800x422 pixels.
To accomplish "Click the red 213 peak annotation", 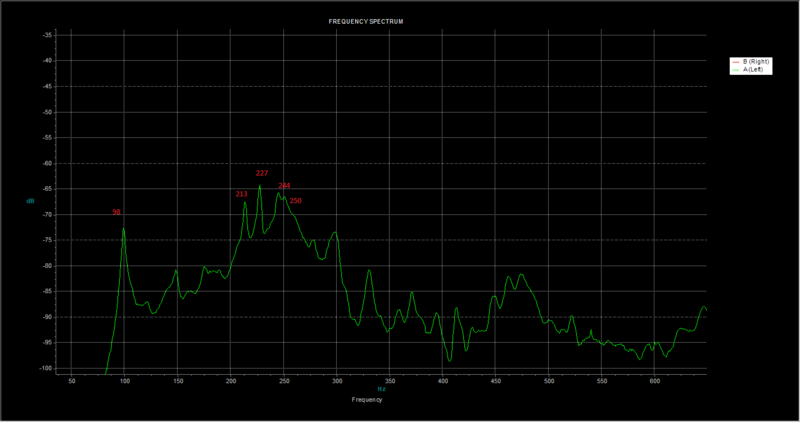I will [241, 194].
